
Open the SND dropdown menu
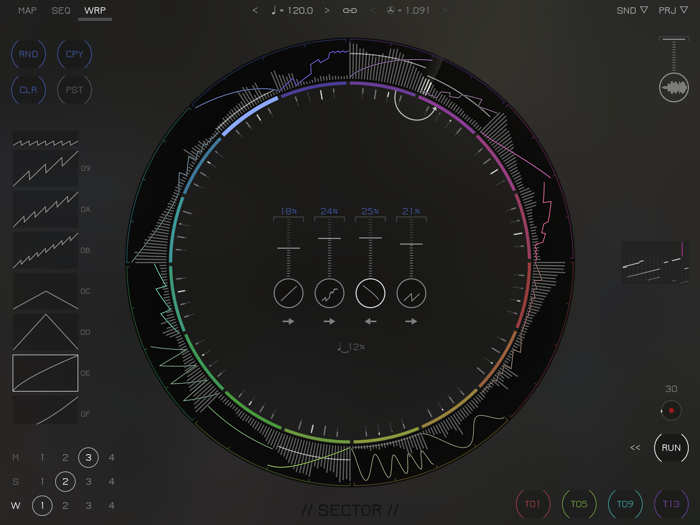coord(632,10)
